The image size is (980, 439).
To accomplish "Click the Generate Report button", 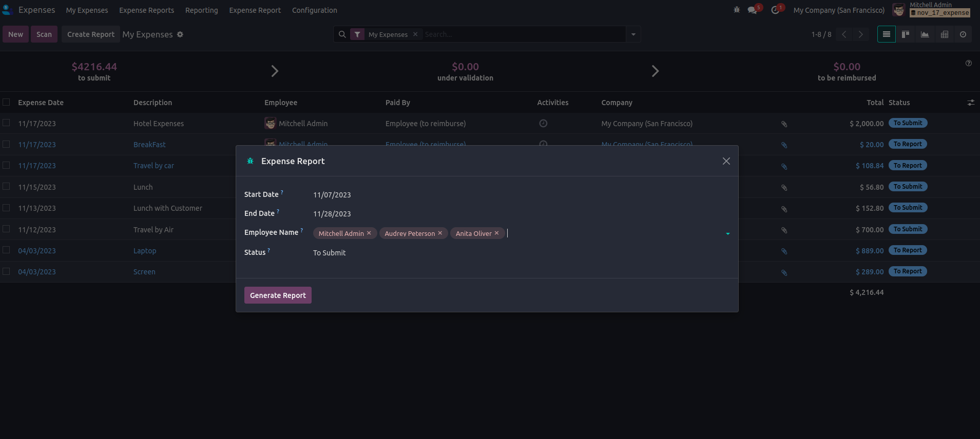I will click(x=278, y=295).
